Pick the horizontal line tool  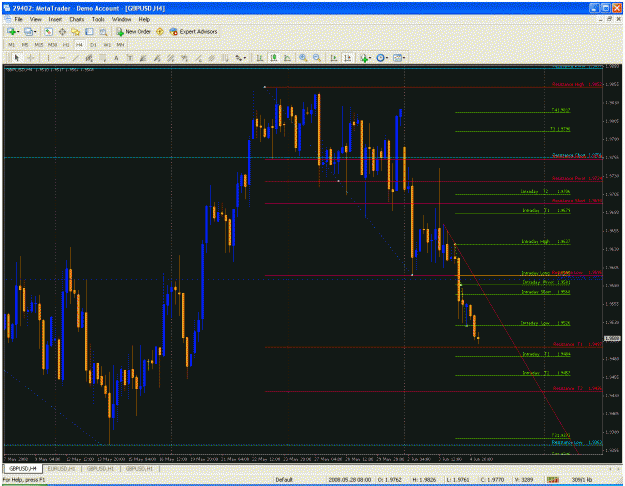click(62, 58)
